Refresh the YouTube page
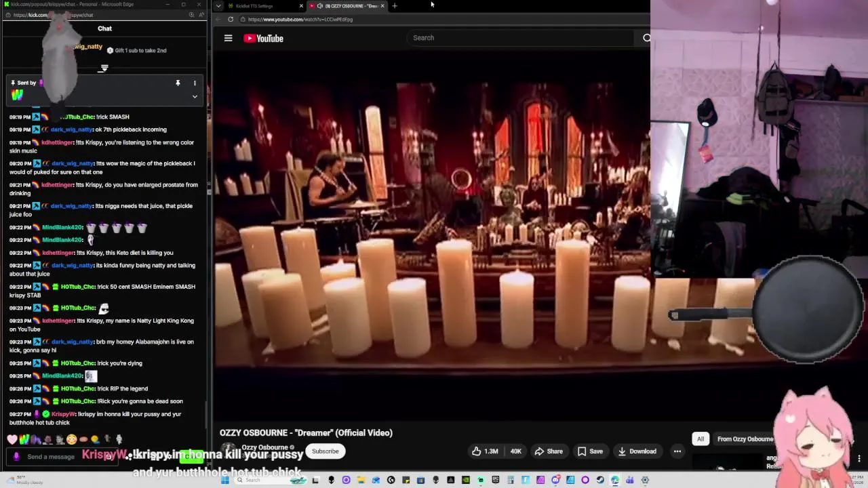868x488 pixels. click(231, 20)
